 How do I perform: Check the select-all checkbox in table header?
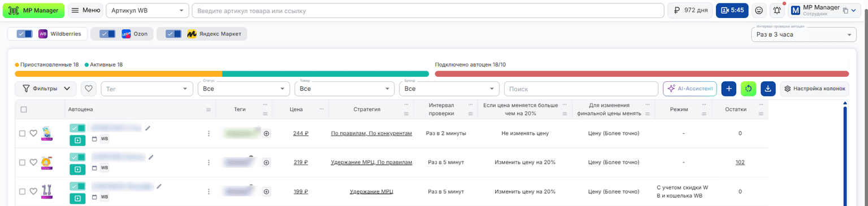pos(23,109)
